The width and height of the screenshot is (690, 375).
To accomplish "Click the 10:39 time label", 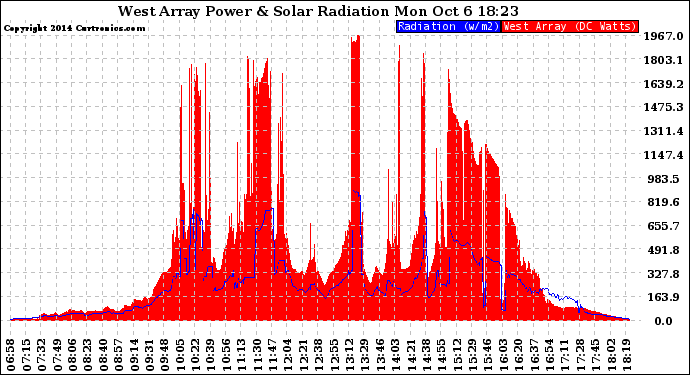I will point(211,355).
